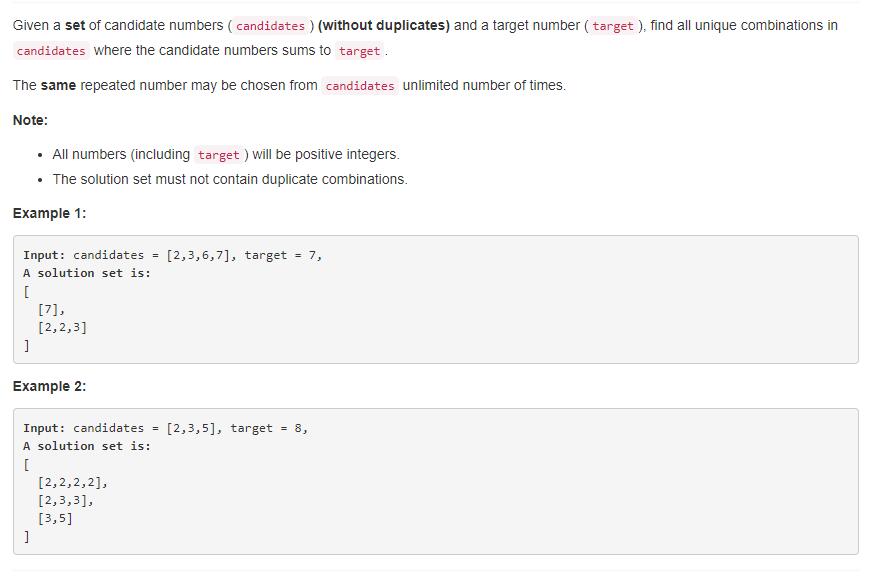Click the bold 'Note:' heading
The height and width of the screenshot is (577, 873).
[30, 120]
